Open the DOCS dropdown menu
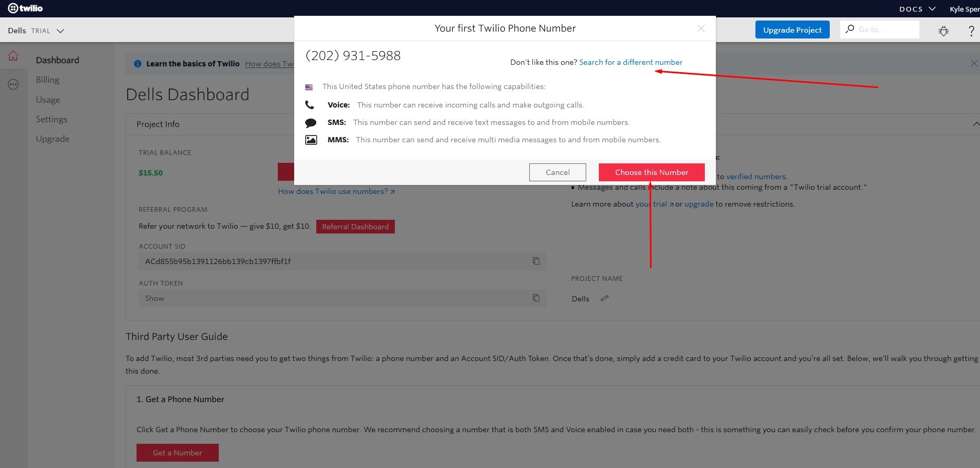Viewport: 980px width, 468px height. click(917, 9)
